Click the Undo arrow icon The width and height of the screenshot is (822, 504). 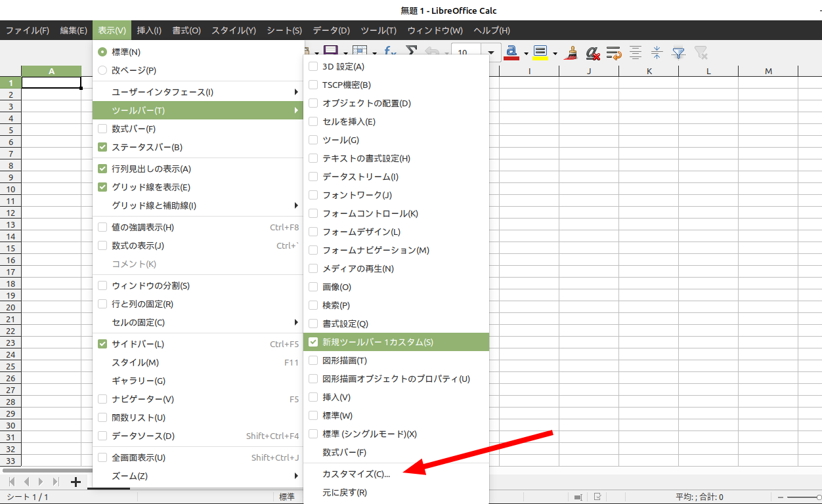click(433, 52)
